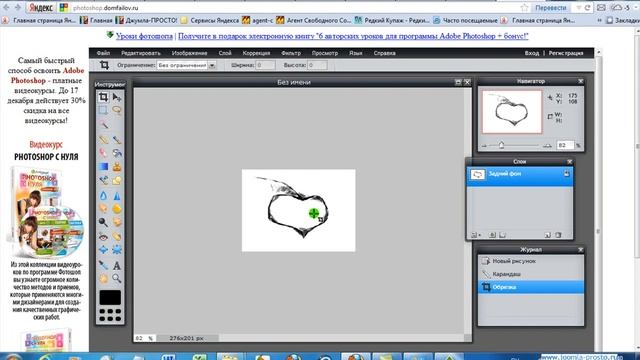Select the Color Picker eyedropper tool
Viewport: 640px width, 360px height.
(x=103, y=265)
